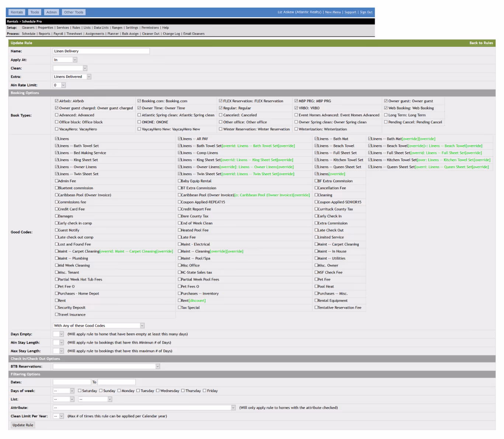Check VacayHero book type

(x=57, y=129)
